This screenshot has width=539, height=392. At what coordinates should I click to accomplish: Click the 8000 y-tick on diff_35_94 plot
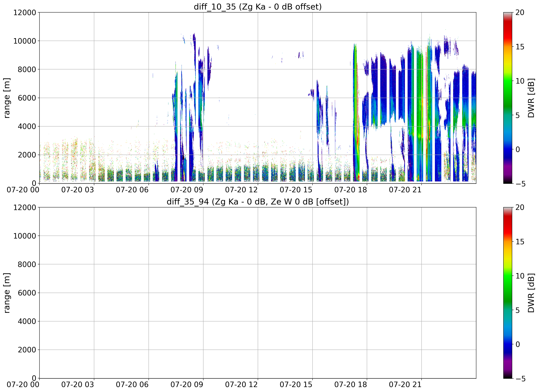tap(27, 264)
